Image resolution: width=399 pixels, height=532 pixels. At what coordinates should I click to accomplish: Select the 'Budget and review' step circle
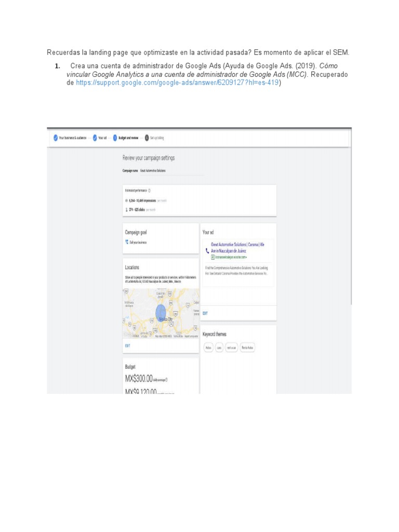coord(115,138)
